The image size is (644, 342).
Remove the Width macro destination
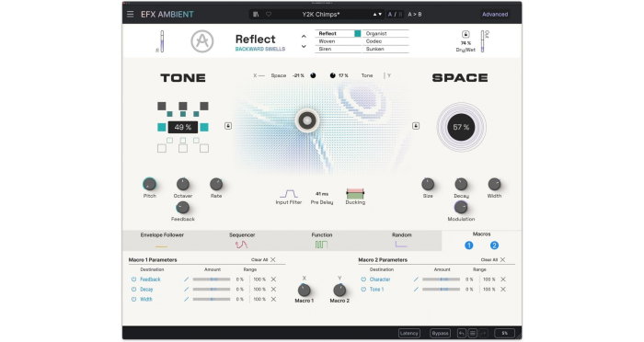[x=273, y=300]
